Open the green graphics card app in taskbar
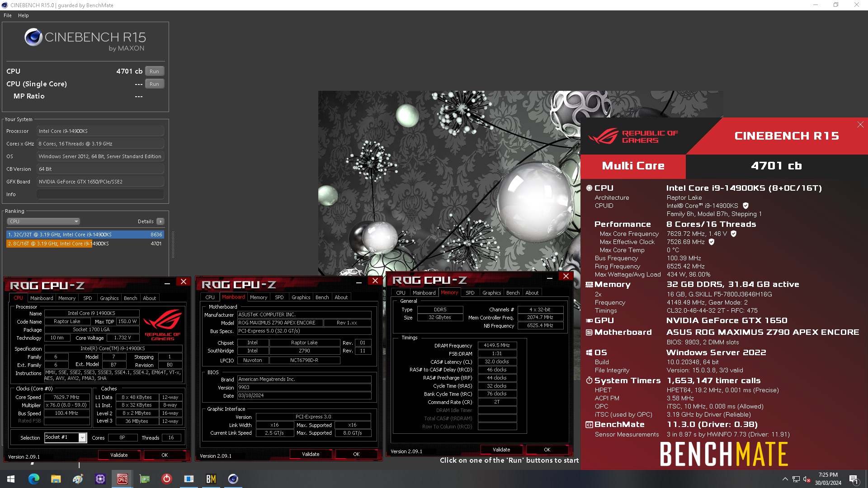The width and height of the screenshot is (868, 488). 144,479
